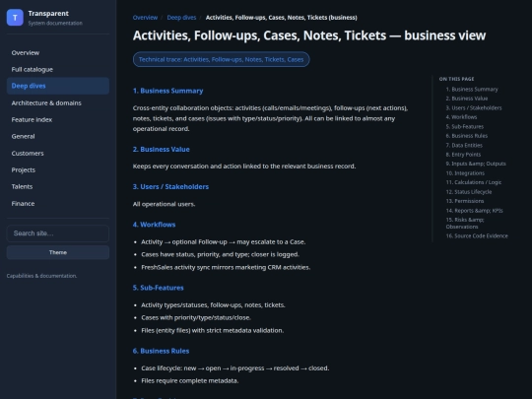This screenshot has width=532, height=399.
Task: Jump to 13. Permissions in contents
Action: [465, 201]
